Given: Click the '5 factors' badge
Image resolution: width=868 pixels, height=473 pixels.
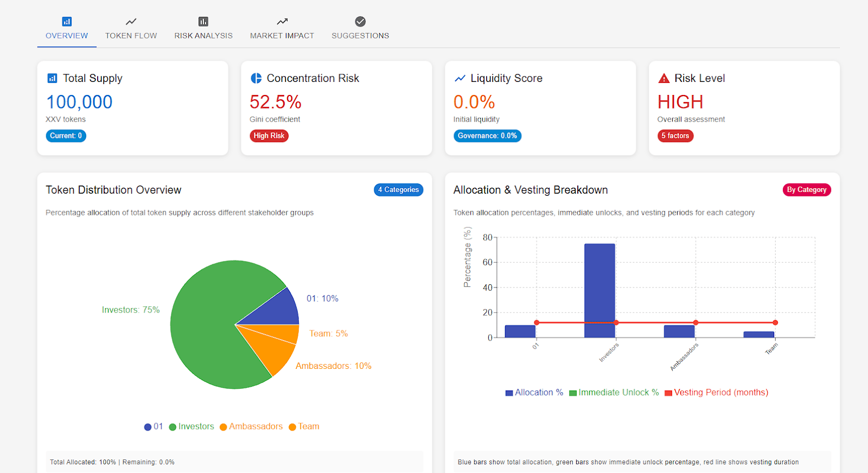Looking at the screenshot, I should click(675, 136).
